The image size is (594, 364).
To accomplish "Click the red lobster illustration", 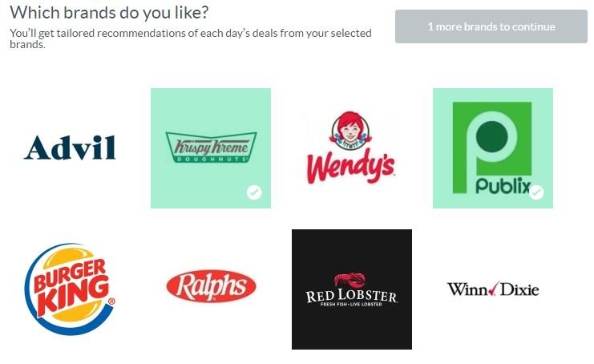I will pos(350,280).
